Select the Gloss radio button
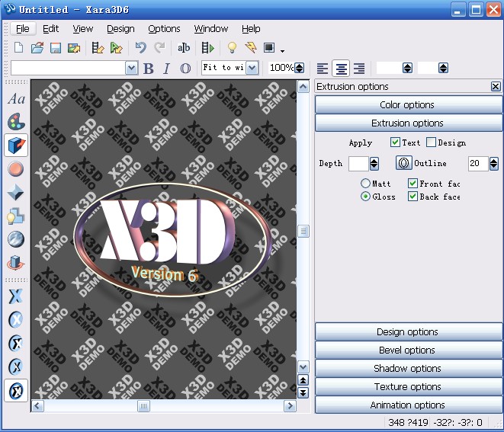Image resolution: width=504 pixels, height=432 pixels. pos(365,197)
